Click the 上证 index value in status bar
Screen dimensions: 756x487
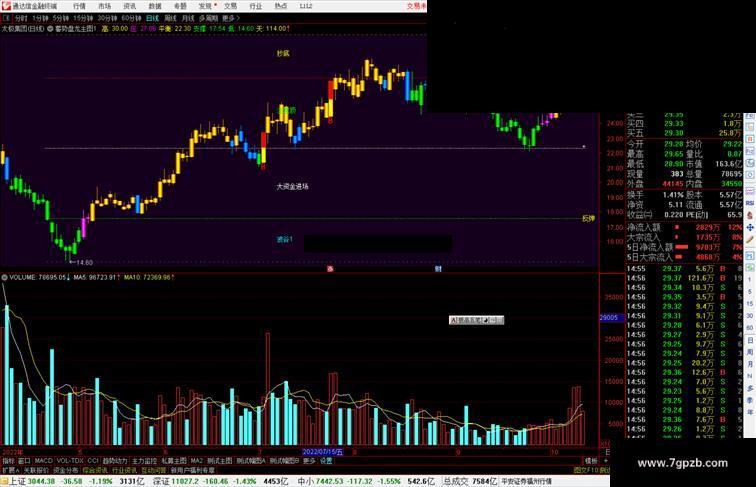[41, 481]
